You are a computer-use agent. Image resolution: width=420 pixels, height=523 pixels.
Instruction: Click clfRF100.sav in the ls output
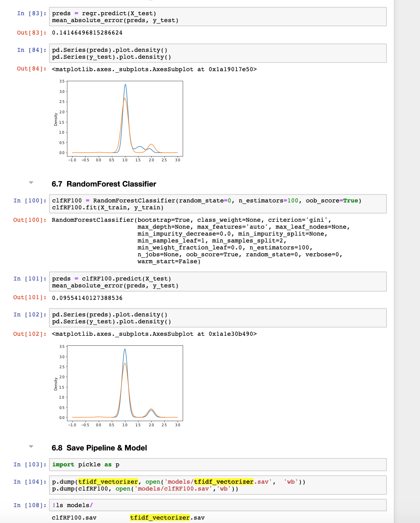(x=74, y=517)
